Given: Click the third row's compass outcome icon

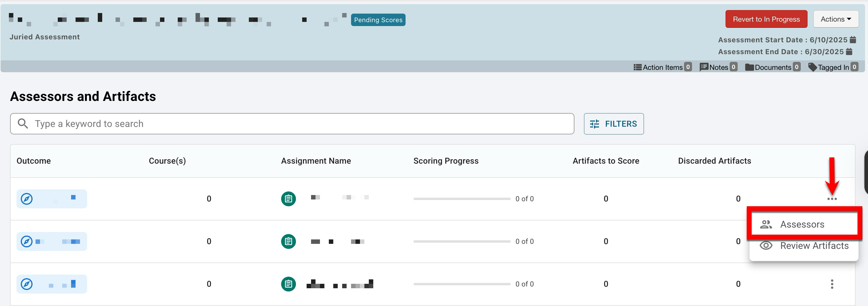Looking at the screenshot, I should tap(27, 284).
